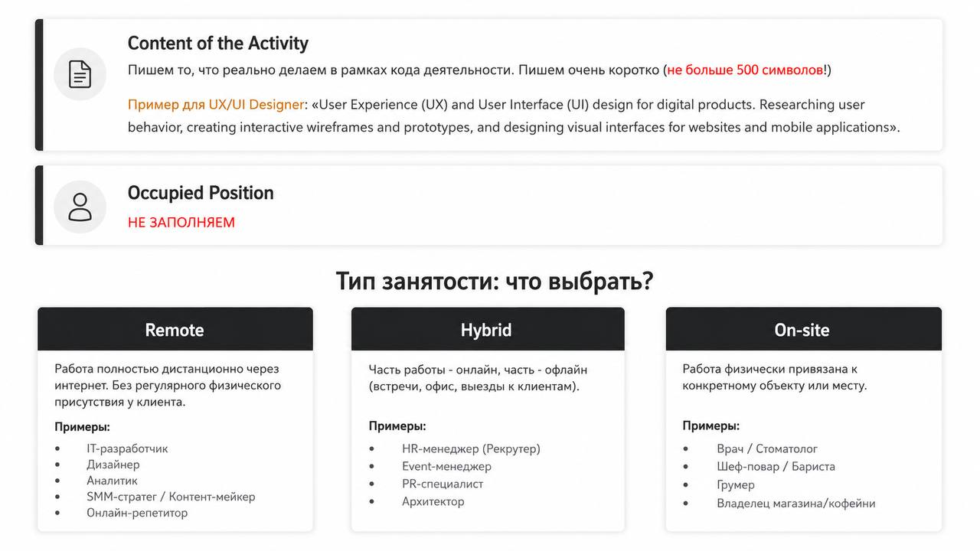Click the Hybrid description 'Часть работы - онлайн'
Image resolution: width=980 pixels, height=551 pixels.
click(x=479, y=377)
